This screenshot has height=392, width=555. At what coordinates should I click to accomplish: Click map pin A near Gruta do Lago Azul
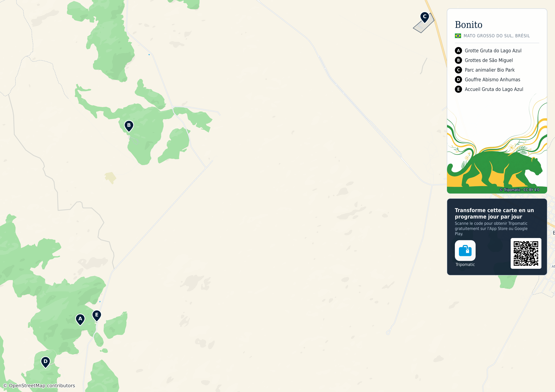tap(80, 319)
